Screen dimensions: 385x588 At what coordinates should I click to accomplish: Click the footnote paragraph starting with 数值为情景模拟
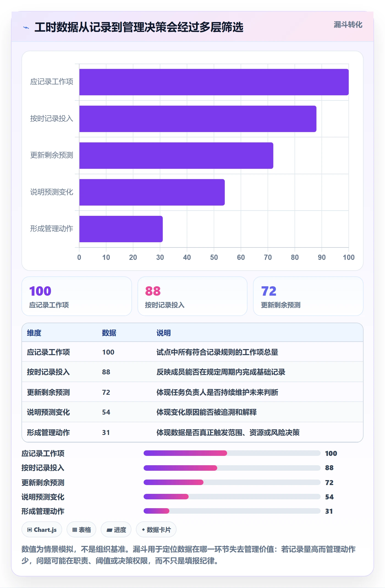click(189, 555)
